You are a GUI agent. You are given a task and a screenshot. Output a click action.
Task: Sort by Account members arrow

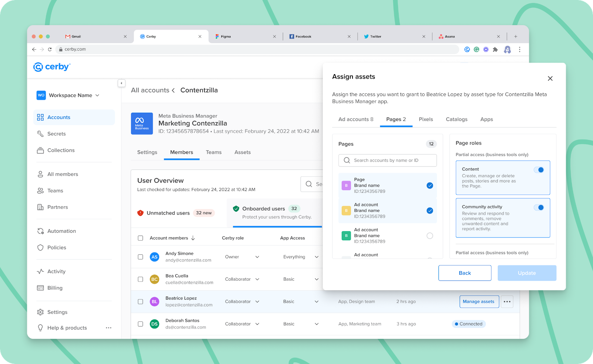click(x=193, y=238)
